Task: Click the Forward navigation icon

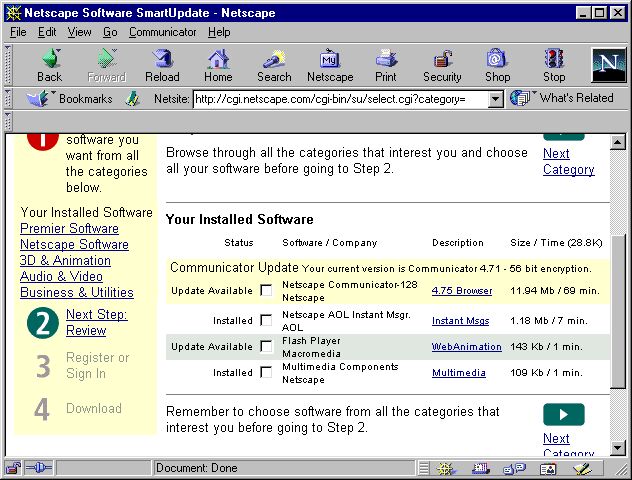Action: [107, 65]
